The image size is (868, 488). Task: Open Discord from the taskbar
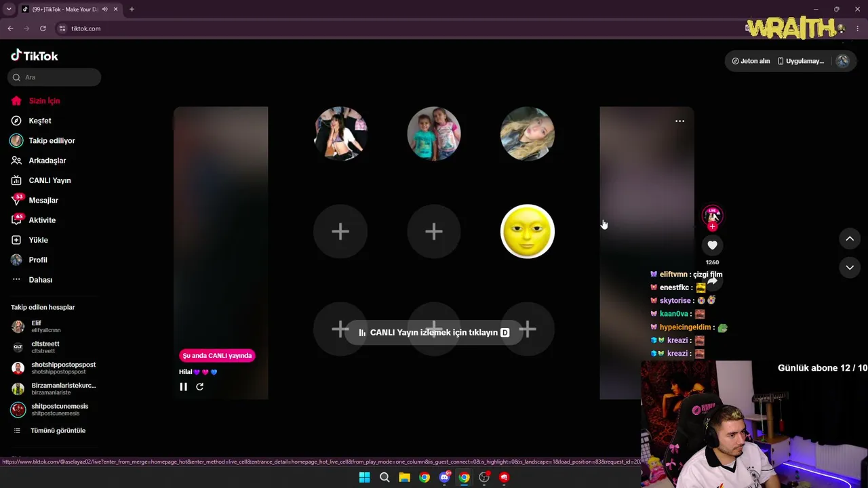(x=444, y=477)
